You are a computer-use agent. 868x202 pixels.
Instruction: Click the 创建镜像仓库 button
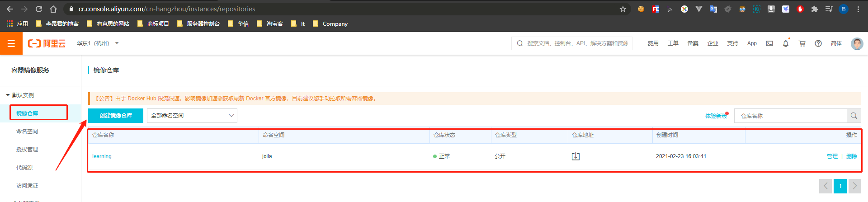[116, 116]
